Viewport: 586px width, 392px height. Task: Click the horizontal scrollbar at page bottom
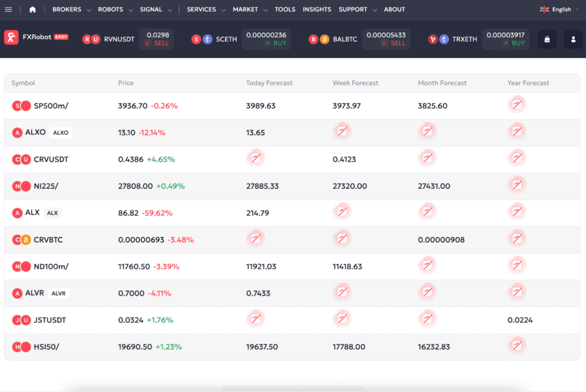(292, 389)
